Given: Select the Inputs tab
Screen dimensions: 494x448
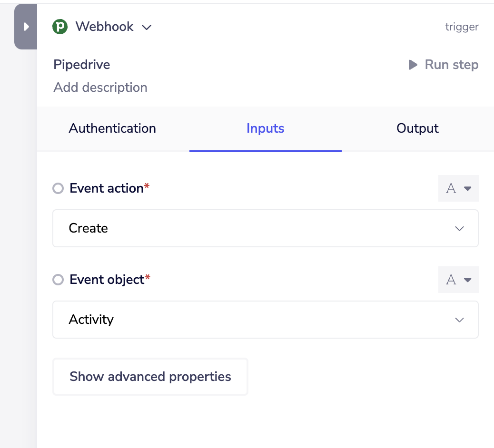Looking at the screenshot, I should point(265,128).
